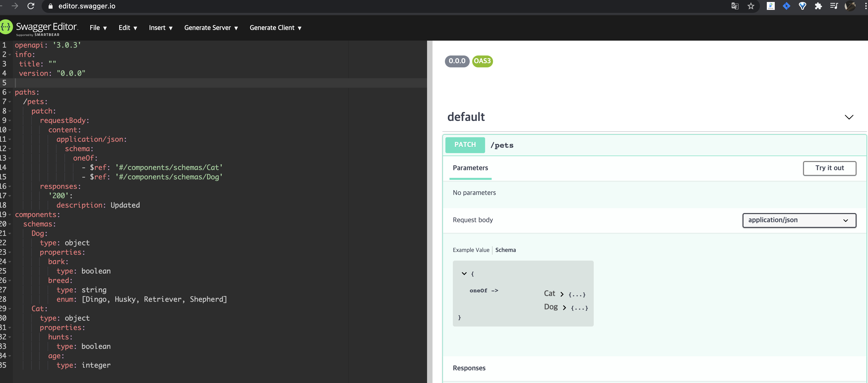
Task: Expand the Dog schema reference
Action: tap(565, 307)
